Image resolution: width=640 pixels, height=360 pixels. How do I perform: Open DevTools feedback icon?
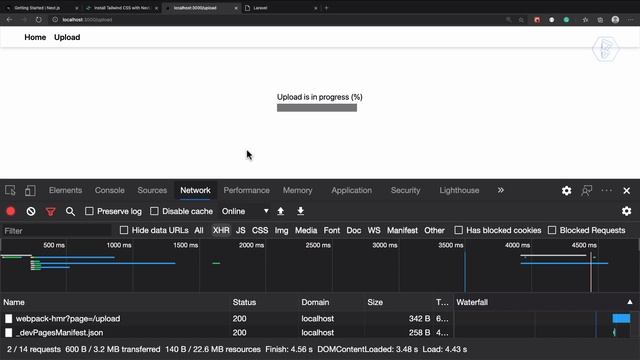[587, 191]
